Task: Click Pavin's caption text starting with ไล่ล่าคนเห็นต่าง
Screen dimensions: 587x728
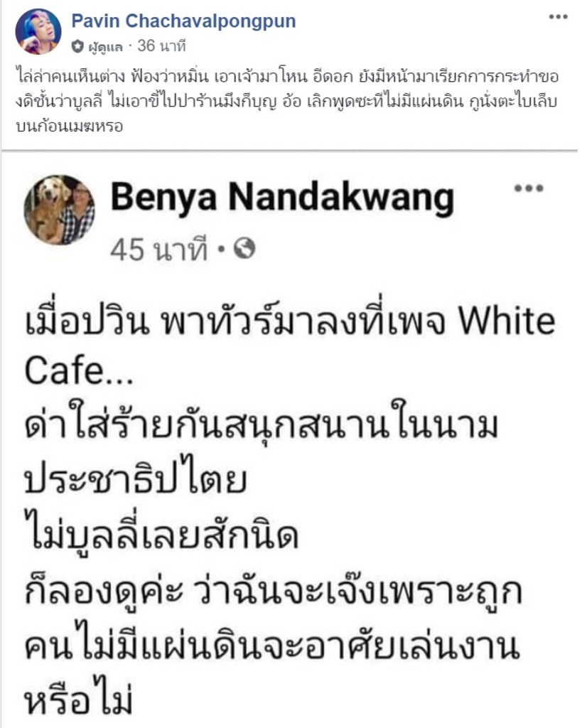Action: (x=287, y=102)
